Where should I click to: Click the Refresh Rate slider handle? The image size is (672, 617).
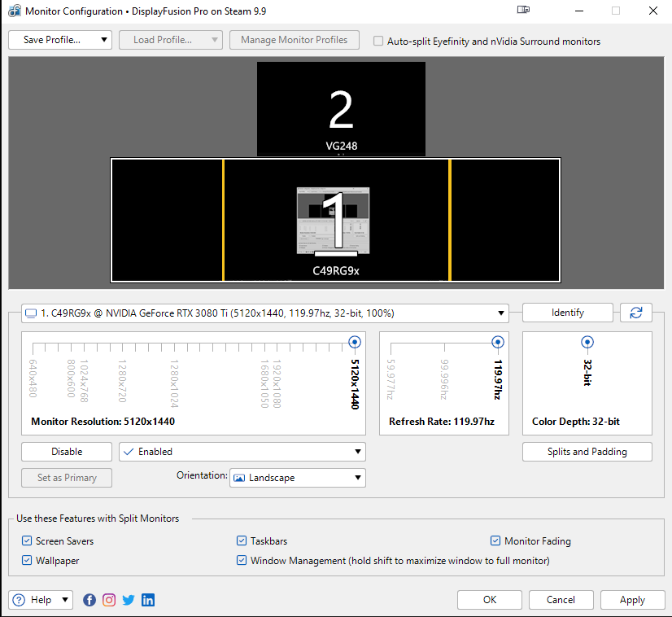498,342
